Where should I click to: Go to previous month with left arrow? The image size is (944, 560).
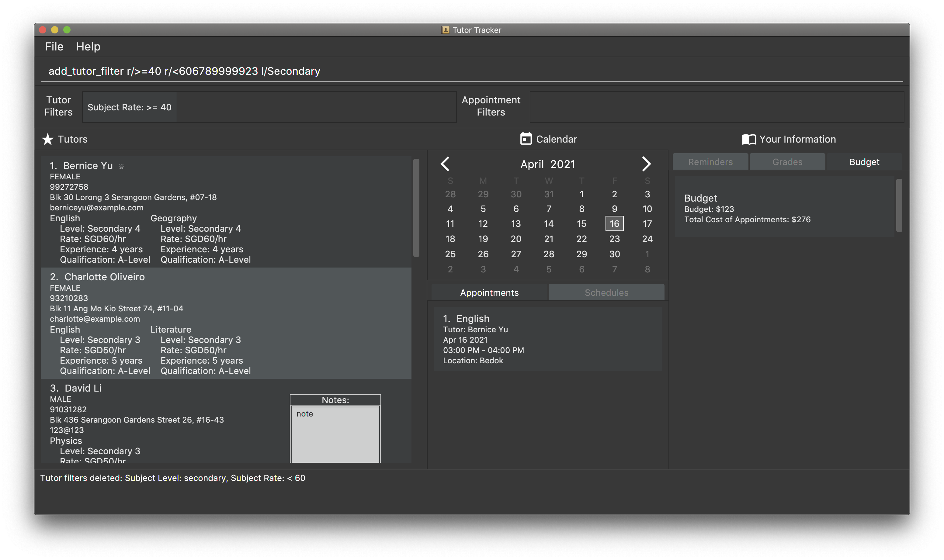tap(446, 164)
